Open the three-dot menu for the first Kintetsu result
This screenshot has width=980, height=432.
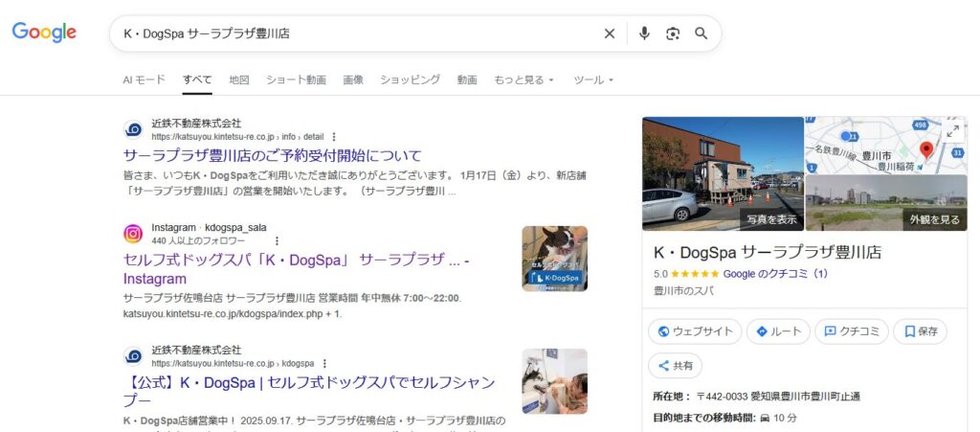pos(334,137)
